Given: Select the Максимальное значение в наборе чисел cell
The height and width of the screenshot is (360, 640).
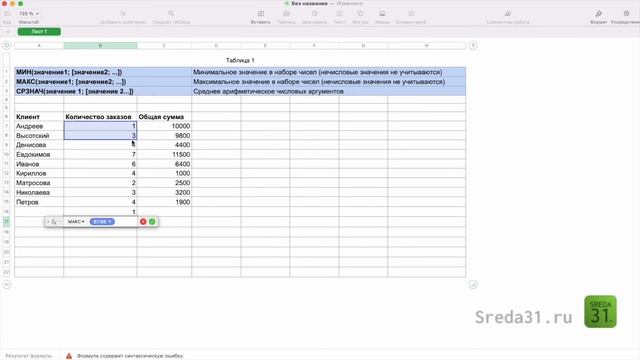Looking at the screenshot, I should pos(329,82).
